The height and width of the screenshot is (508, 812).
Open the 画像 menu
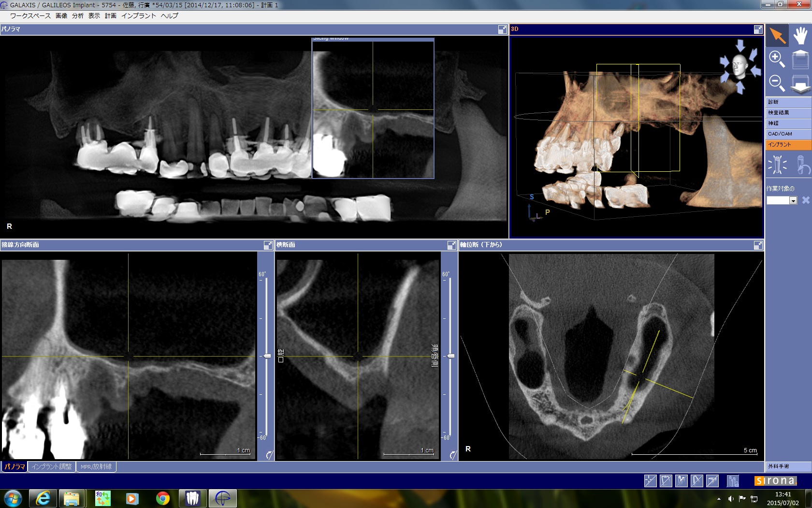[61, 15]
